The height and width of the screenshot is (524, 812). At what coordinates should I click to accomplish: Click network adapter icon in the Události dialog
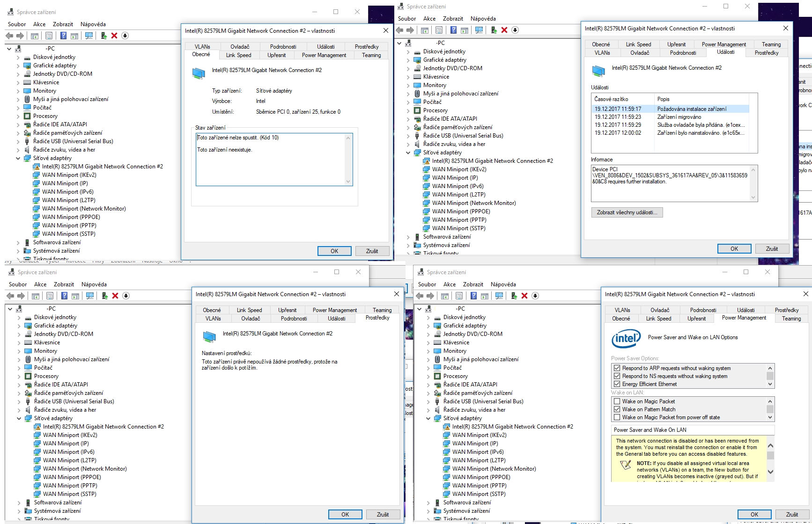coord(598,71)
